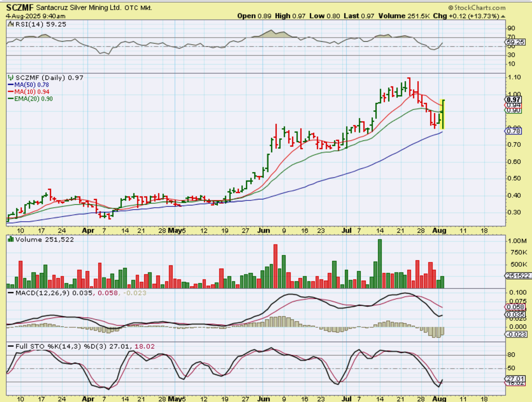Click the 500K volume axis label

pyautogui.click(x=519, y=265)
